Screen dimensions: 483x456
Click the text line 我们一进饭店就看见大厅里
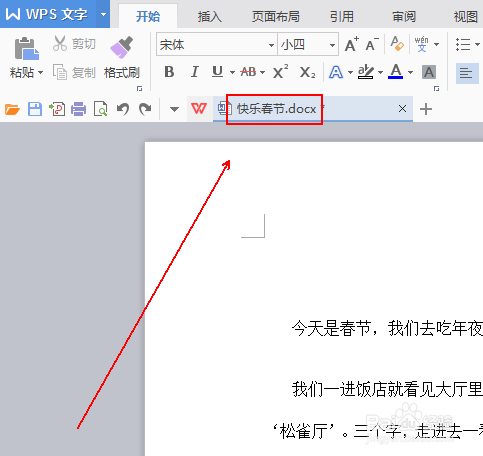(x=387, y=389)
